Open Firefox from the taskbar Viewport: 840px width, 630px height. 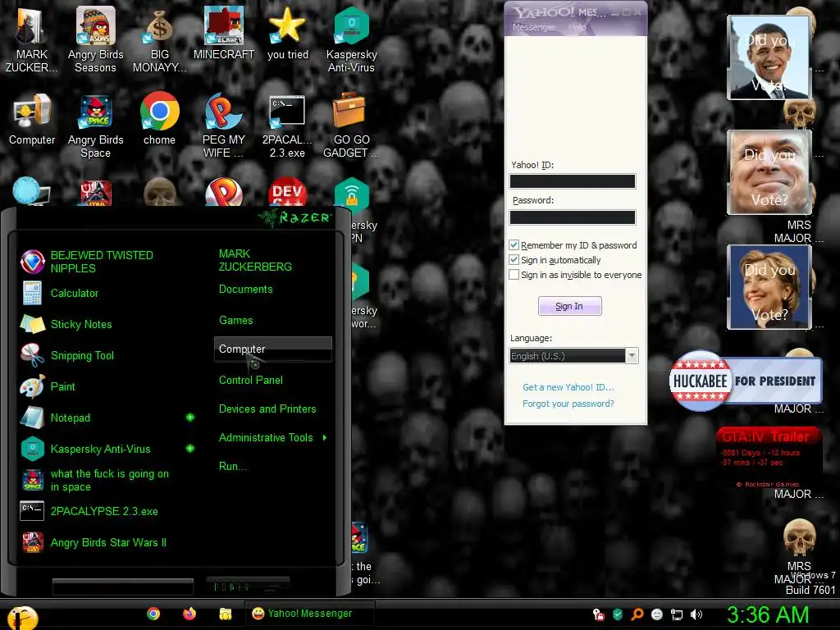point(189,614)
